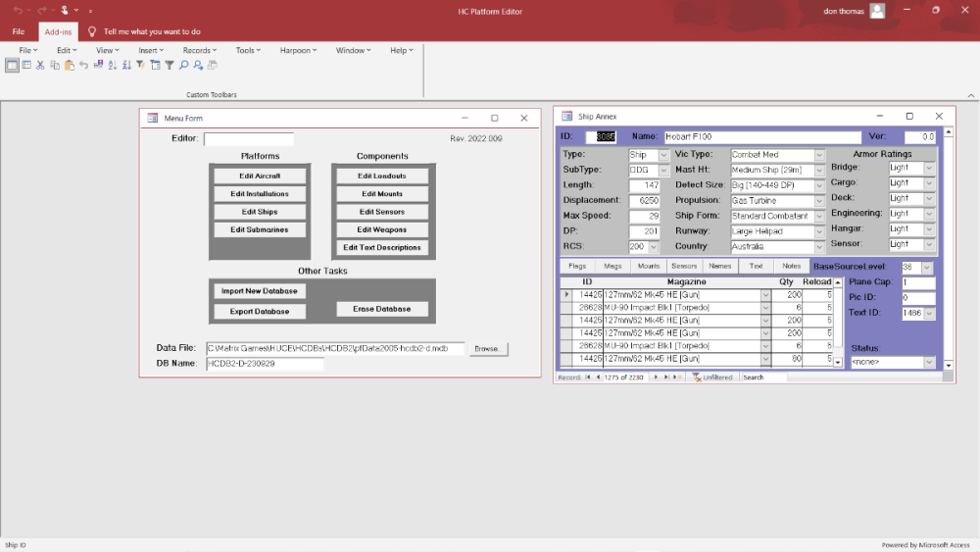Click the Browse button next to Data File
Image resolution: width=980 pixels, height=552 pixels.
[487, 349]
